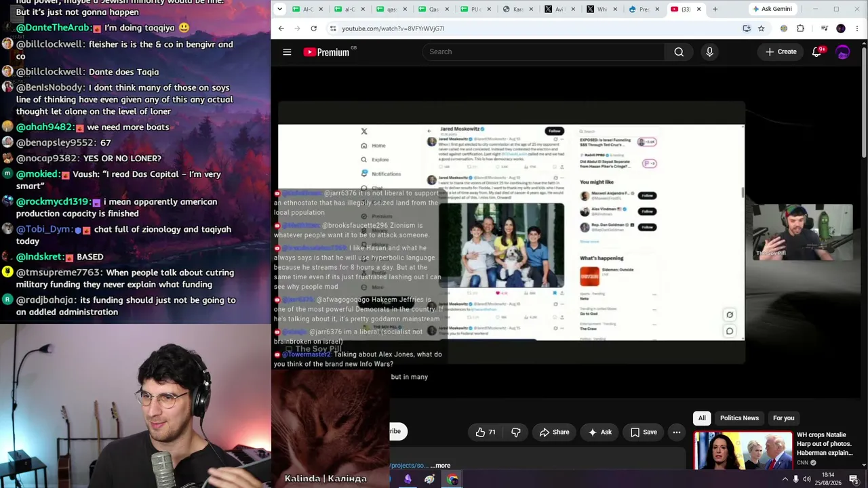The image size is (868, 488).
Task: Click the Ask button under the video
Action: click(x=599, y=432)
